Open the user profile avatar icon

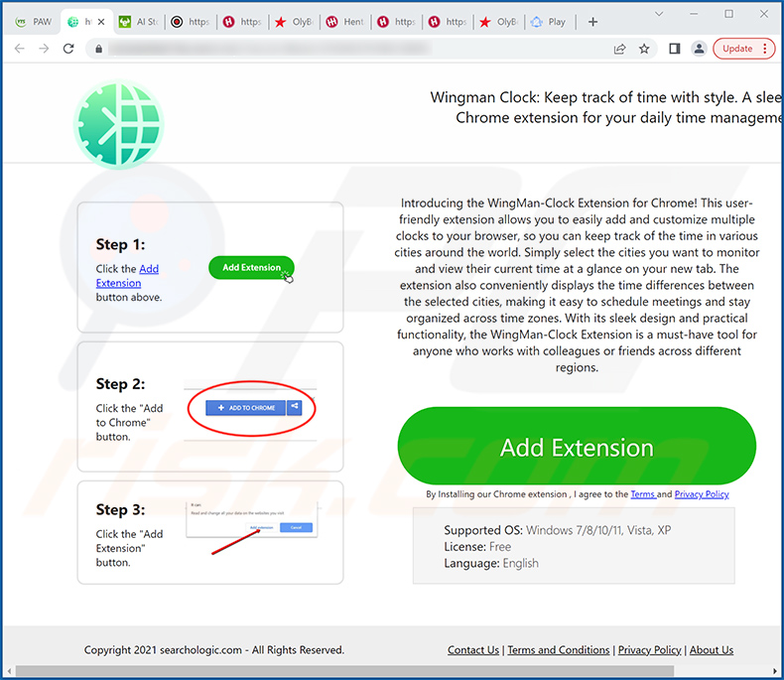click(699, 49)
